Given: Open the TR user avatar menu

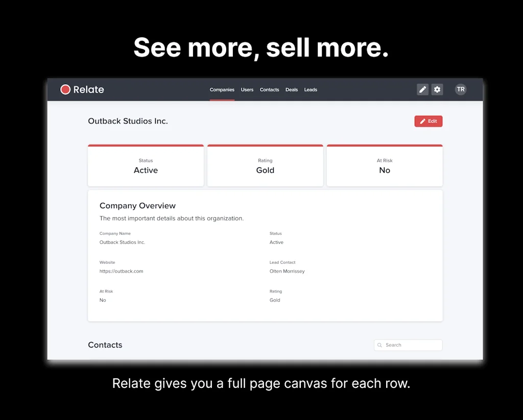Looking at the screenshot, I should 461,90.
